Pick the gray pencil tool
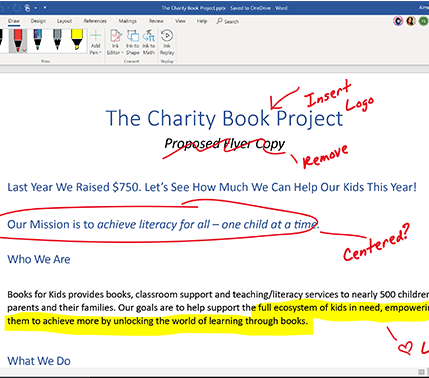429x378 pixels. coord(57,39)
